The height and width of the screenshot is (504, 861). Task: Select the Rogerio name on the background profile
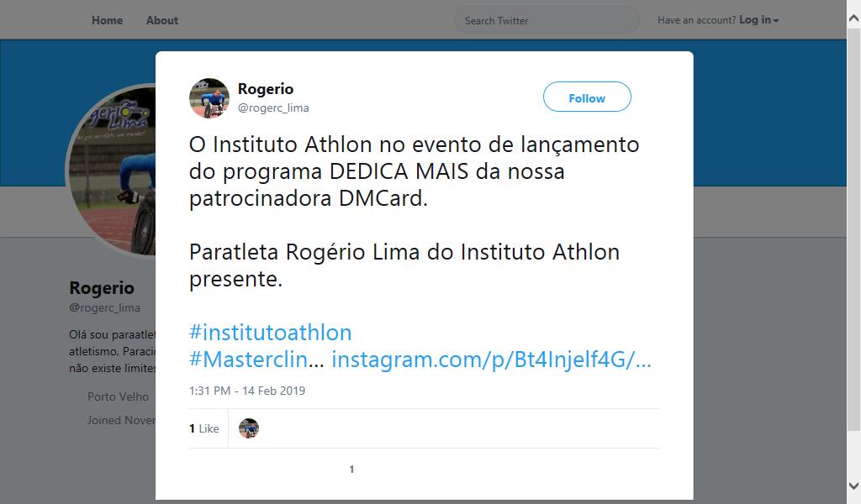point(102,288)
